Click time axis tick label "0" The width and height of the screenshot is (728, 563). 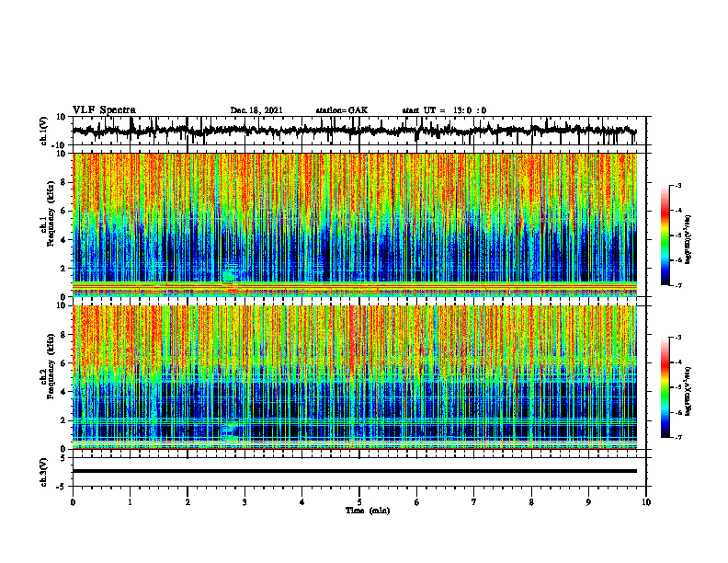(73, 502)
